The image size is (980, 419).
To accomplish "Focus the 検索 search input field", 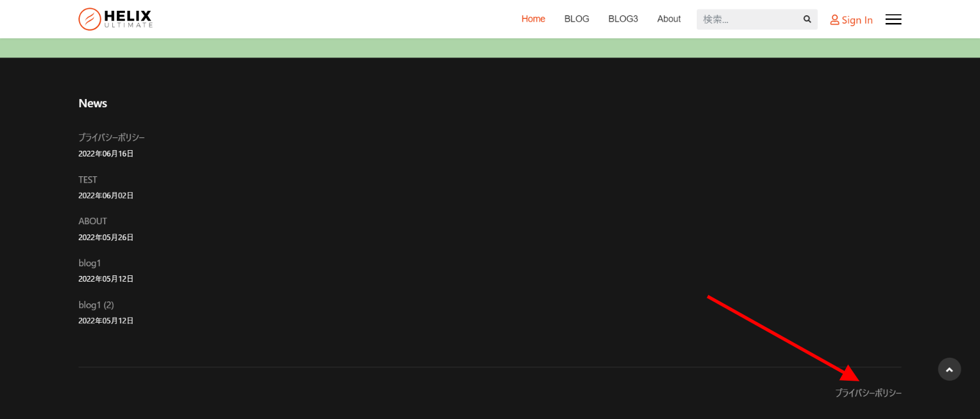I will (x=748, y=19).
